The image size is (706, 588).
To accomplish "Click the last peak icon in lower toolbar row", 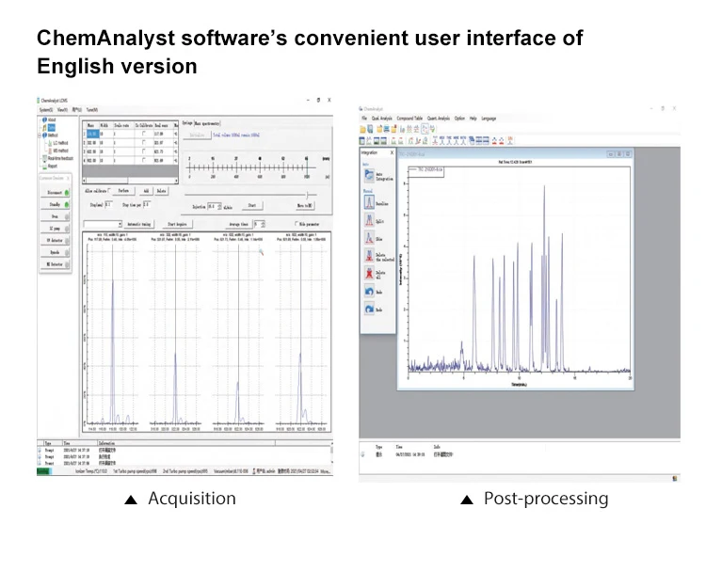I will (510, 140).
